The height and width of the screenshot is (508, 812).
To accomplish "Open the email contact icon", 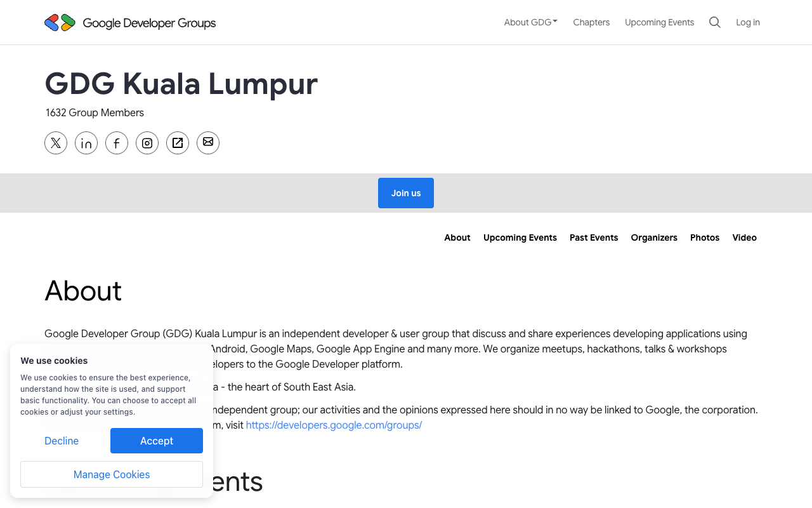I will click(x=208, y=143).
